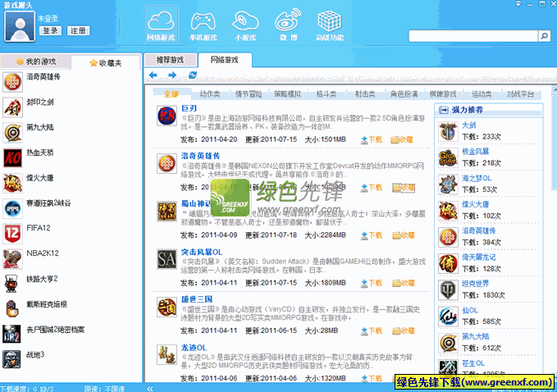Select the 策略模拟 category filter
This screenshot has height=392, width=557.
tap(287, 94)
